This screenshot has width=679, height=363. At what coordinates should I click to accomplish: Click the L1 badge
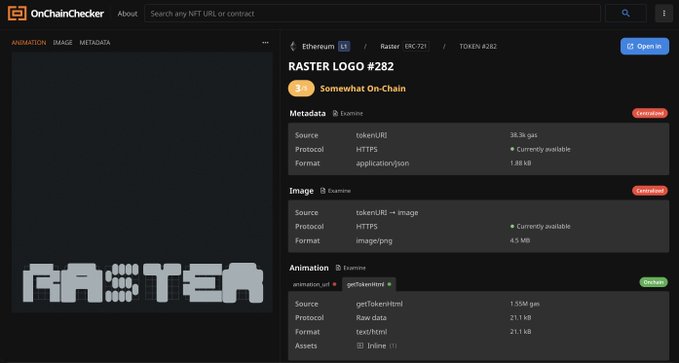point(344,46)
